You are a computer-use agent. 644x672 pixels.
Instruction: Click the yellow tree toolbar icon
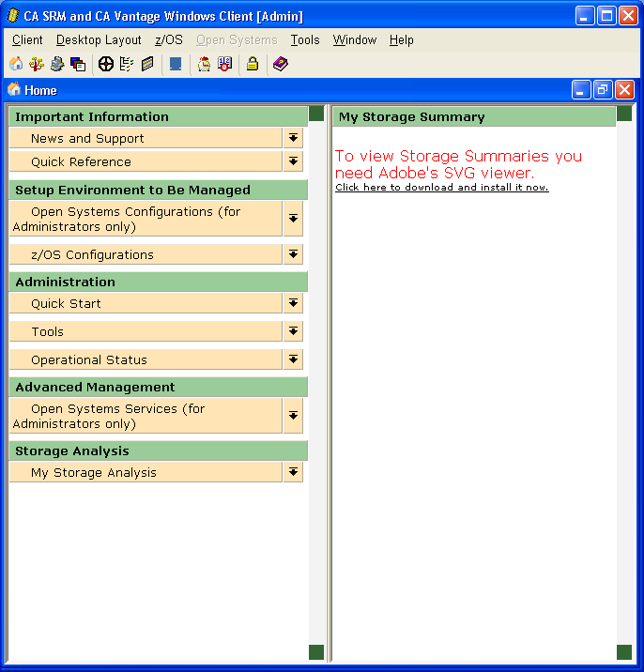[37, 64]
